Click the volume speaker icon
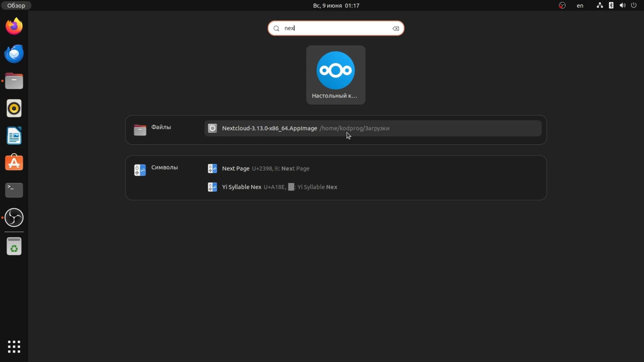Screen dimensions: 644x362 tap(623, 5)
